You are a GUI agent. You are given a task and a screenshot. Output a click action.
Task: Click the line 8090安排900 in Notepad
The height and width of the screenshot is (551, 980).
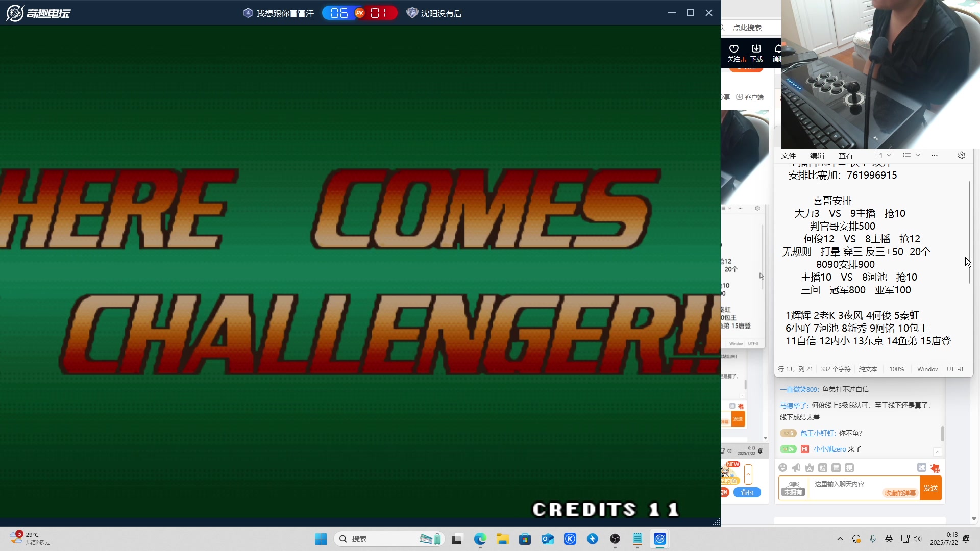845,264
